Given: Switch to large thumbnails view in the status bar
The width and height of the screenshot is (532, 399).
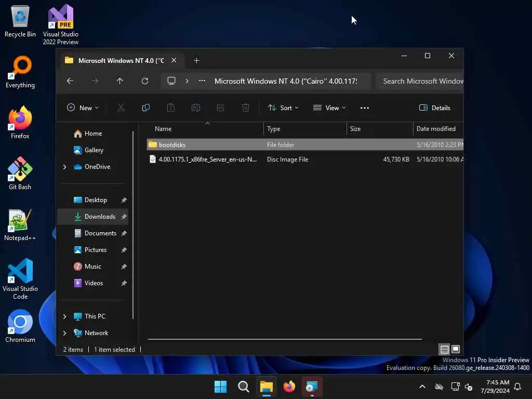Looking at the screenshot, I should [456, 349].
